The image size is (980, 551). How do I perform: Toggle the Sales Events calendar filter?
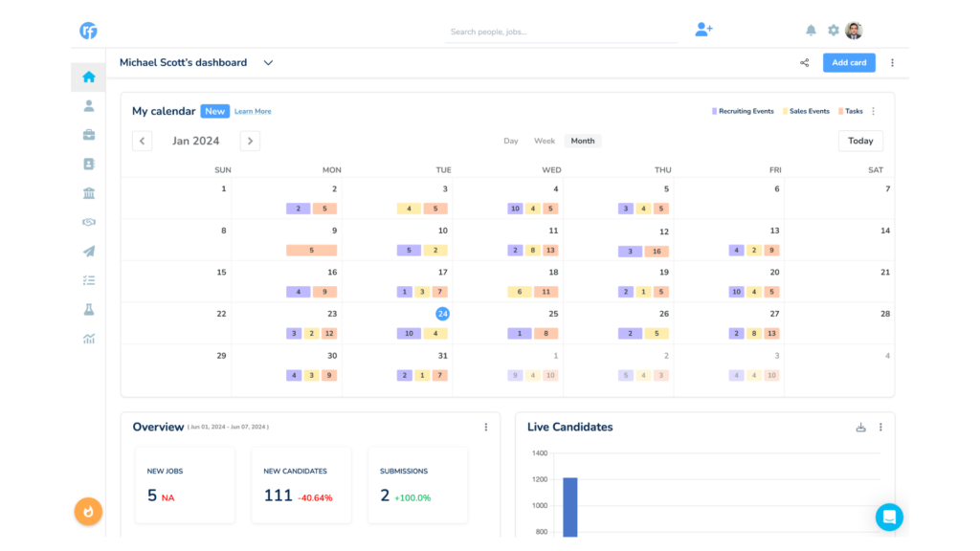807,111
